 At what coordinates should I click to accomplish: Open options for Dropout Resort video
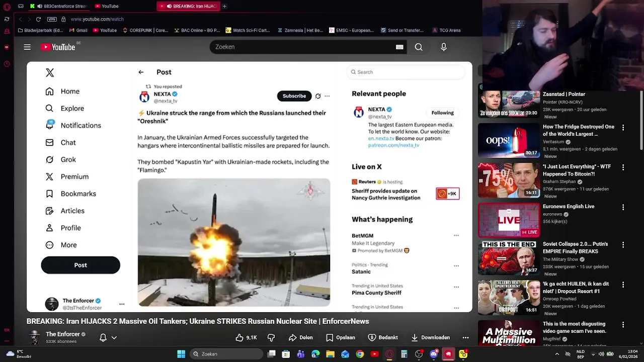[623, 285]
